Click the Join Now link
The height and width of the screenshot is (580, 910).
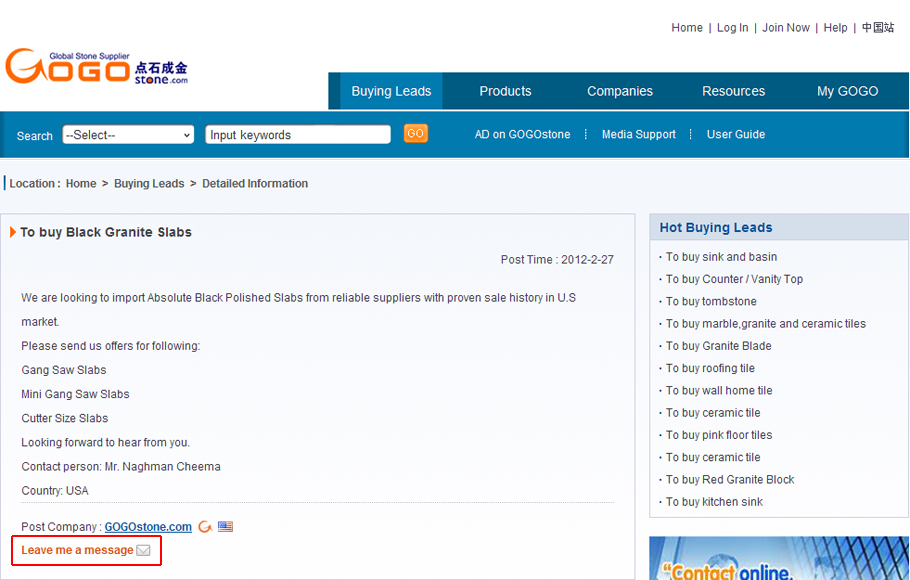[x=786, y=28]
